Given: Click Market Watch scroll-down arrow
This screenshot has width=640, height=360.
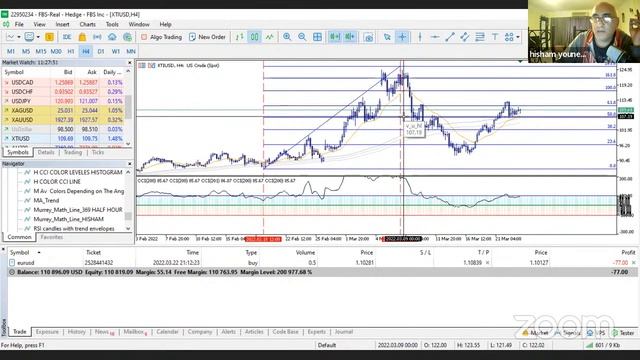Looking at the screenshot, I should (x=128, y=144).
